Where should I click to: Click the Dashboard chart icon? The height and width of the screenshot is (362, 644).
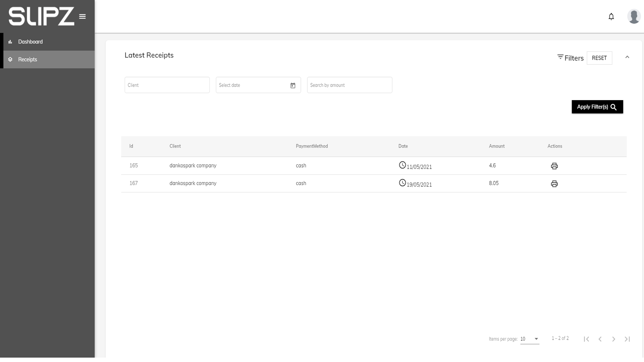click(x=10, y=42)
